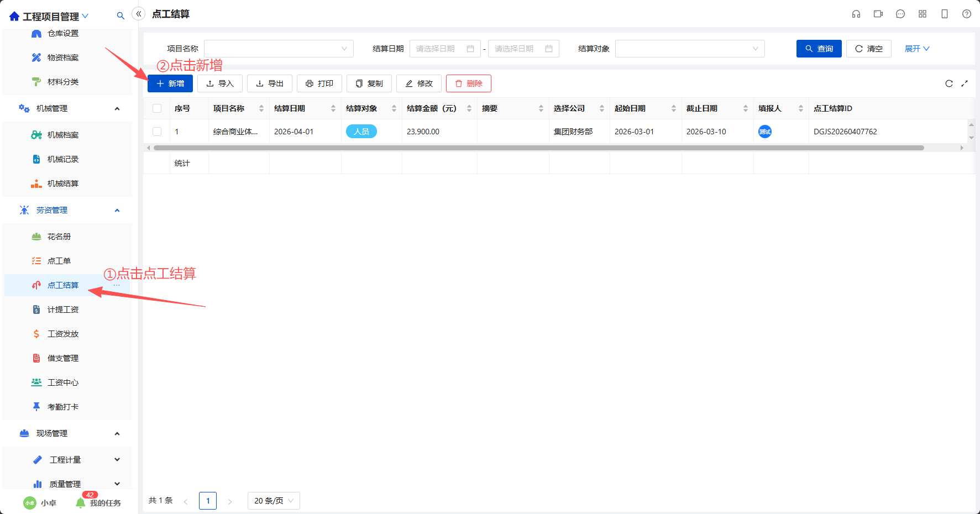
Task: Sort by 选择公司 column arrows
Action: point(602,108)
